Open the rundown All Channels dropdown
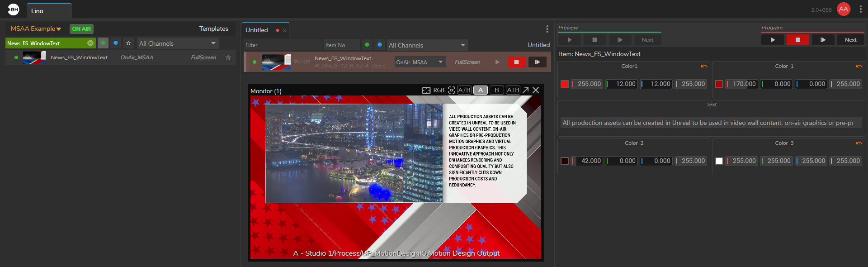The height and width of the screenshot is (267, 868). (x=427, y=45)
